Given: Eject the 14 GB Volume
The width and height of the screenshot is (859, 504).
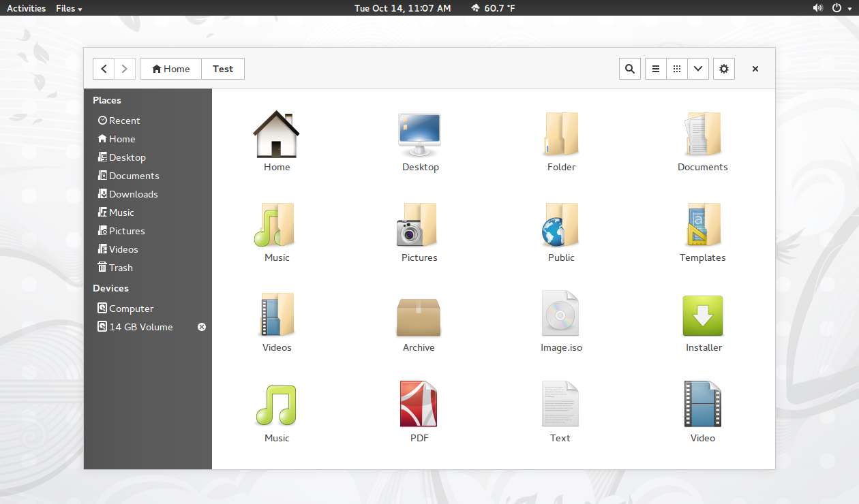Looking at the screenshot, I should (x=202, y=327).
